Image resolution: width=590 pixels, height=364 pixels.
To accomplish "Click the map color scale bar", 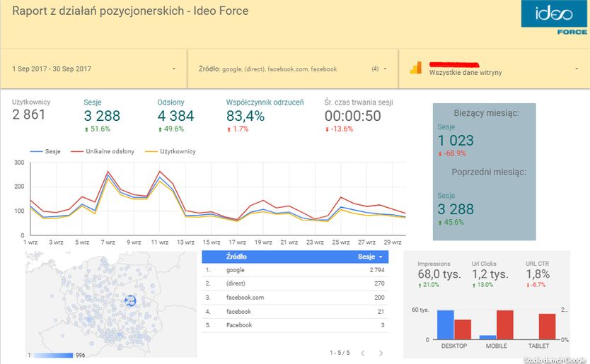I will (52, 355).
